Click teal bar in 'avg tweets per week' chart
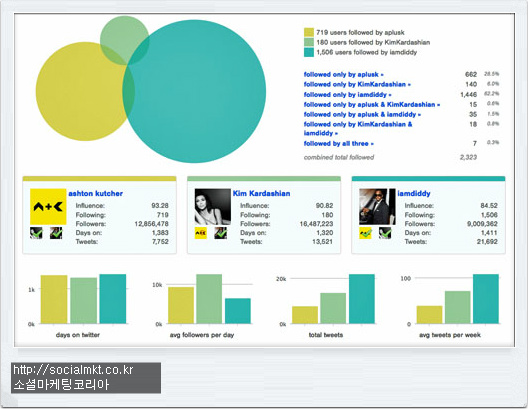Image resolution: width=528 pixels, height=409 pixels. [x=486, y=299]
